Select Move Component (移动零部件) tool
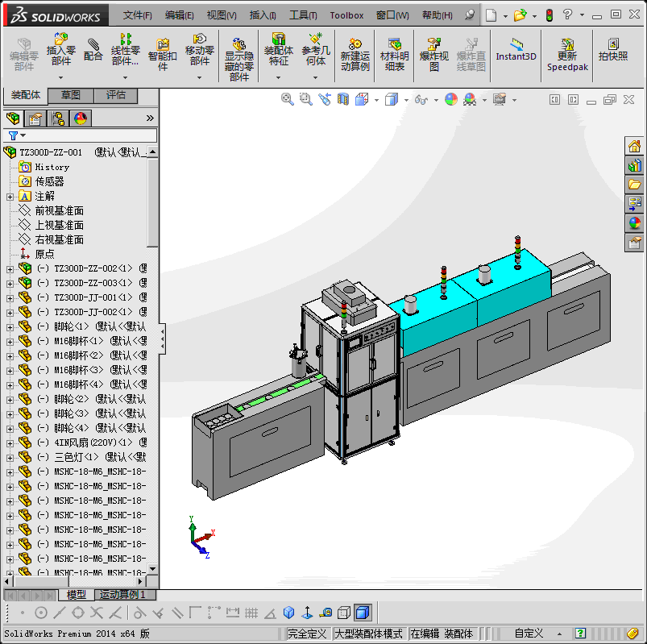This screenshot has width=647, height=644. (200, 49)
